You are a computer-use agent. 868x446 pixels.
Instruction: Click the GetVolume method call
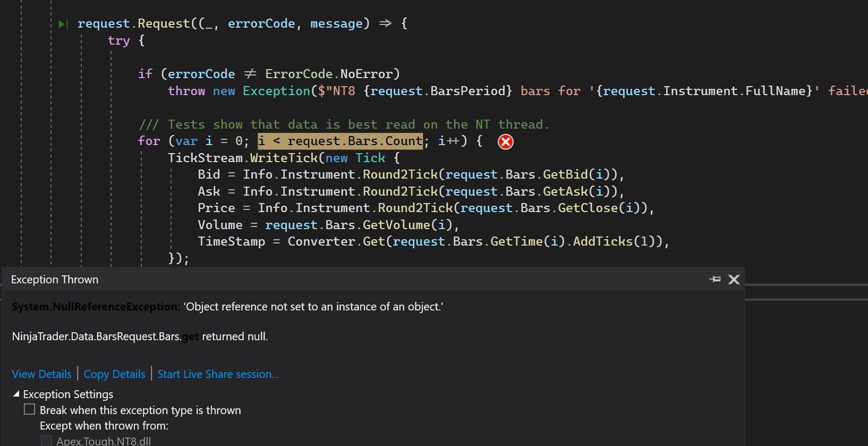396,225
